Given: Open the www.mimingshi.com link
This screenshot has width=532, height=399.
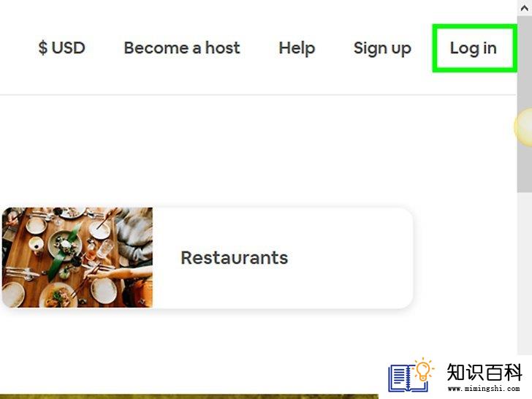Looking at the screenshot, I should tap(484, 389).
